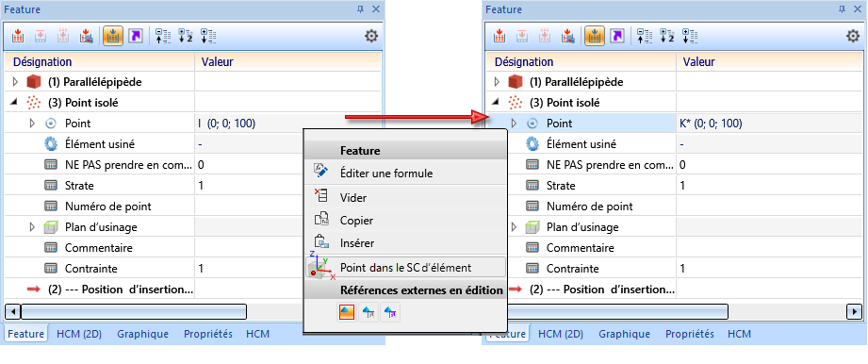Expand all entries icon in left panel toolbar
The width and height of the screenshot is (868, 364).
[208, 37]
